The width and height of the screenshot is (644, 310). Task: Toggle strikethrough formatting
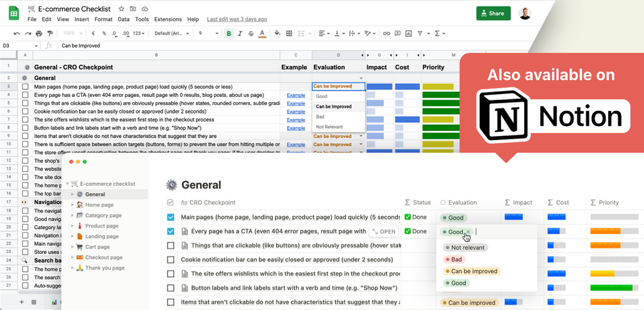coord(251,34)
